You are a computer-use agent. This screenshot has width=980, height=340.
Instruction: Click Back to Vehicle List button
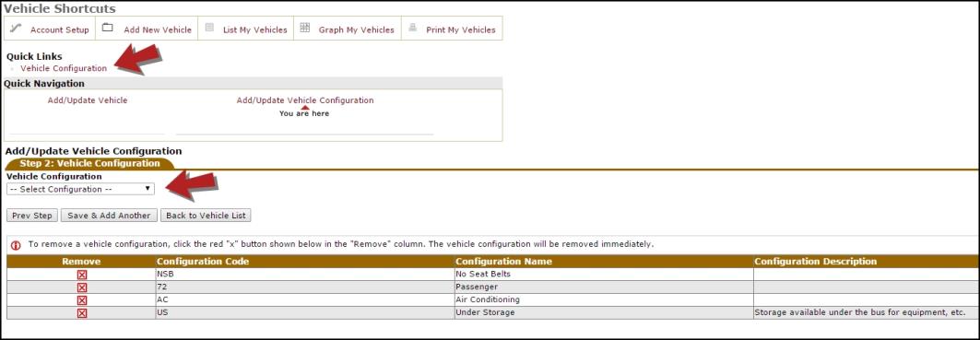207,215
